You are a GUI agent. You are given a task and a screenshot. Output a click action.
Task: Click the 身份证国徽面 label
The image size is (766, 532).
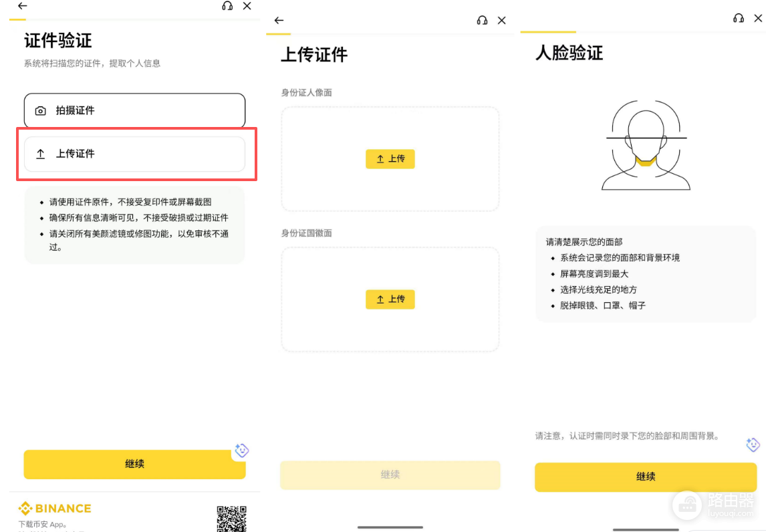click(307, 233)
